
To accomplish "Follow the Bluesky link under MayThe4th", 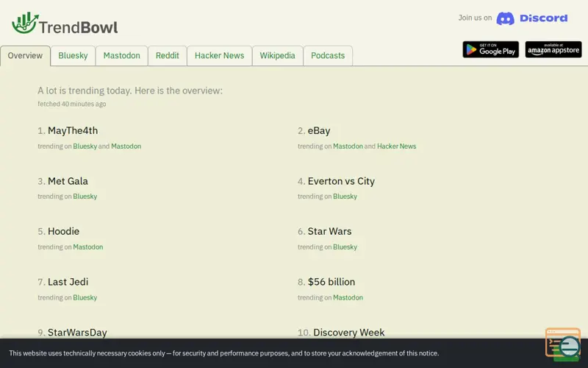I will click(x=85, y=146).
